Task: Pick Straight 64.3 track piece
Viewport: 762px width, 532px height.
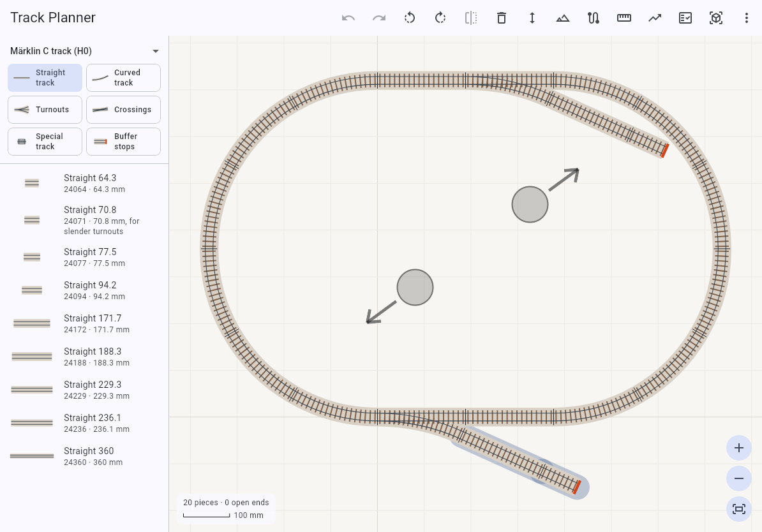Action: pos(84,183)
